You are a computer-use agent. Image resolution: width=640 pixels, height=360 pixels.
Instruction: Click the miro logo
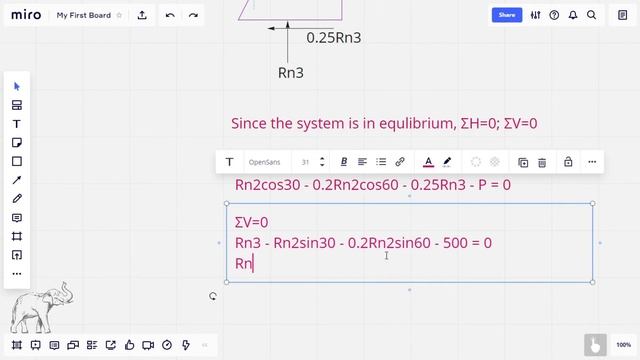coord(26,16)
